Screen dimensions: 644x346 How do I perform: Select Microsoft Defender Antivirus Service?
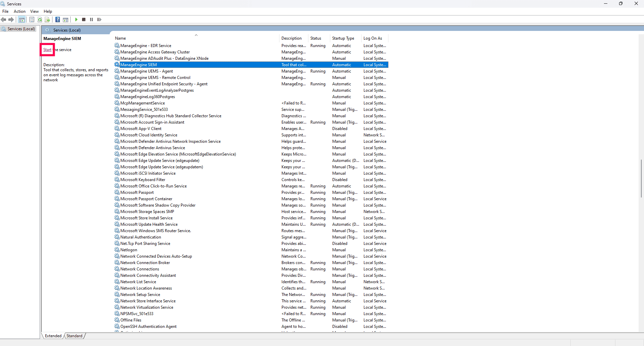coord(251,148)
